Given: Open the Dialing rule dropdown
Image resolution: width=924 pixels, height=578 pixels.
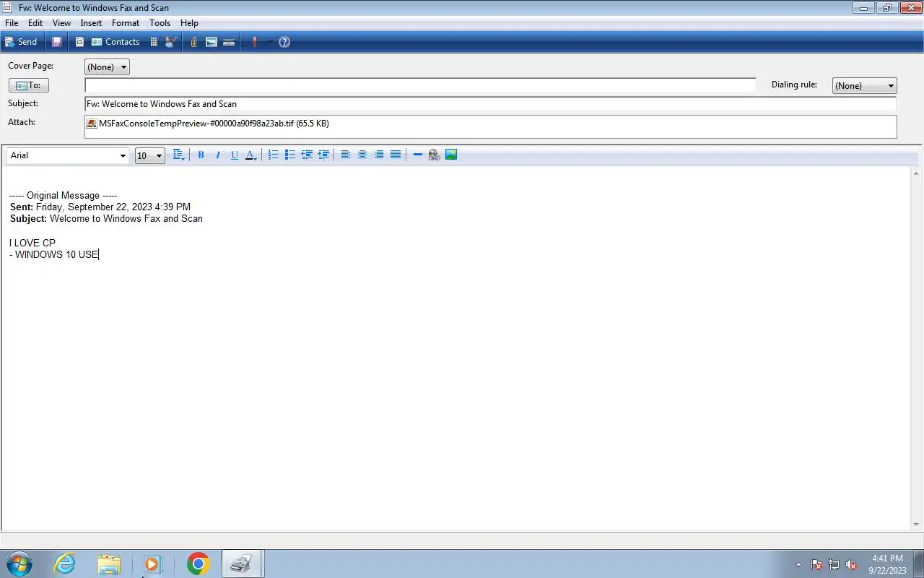Looking at the screenshot, I should (x=864, y=85).
